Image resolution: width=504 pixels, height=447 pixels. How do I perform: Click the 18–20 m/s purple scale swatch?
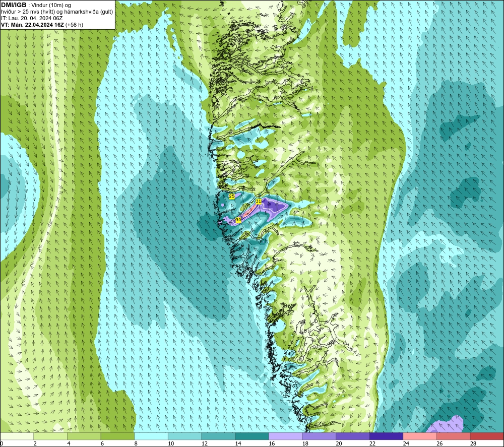point(319,436)
